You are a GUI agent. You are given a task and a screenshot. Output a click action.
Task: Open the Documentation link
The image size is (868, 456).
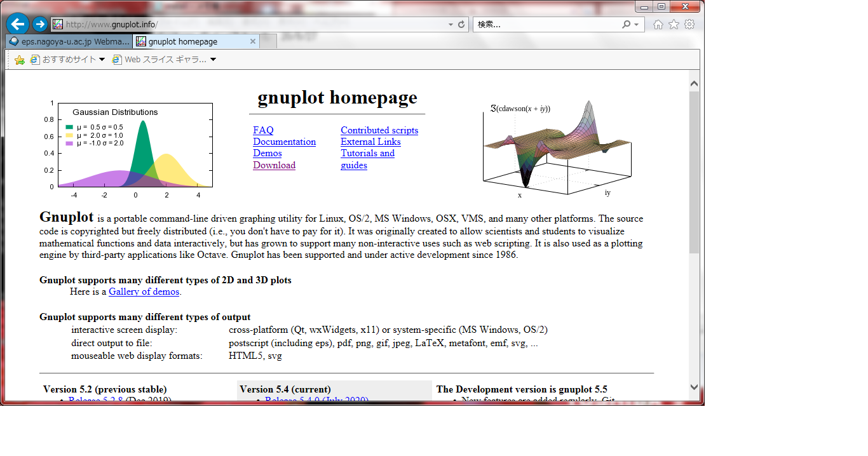pyautogui.click(x=284, y=142)
